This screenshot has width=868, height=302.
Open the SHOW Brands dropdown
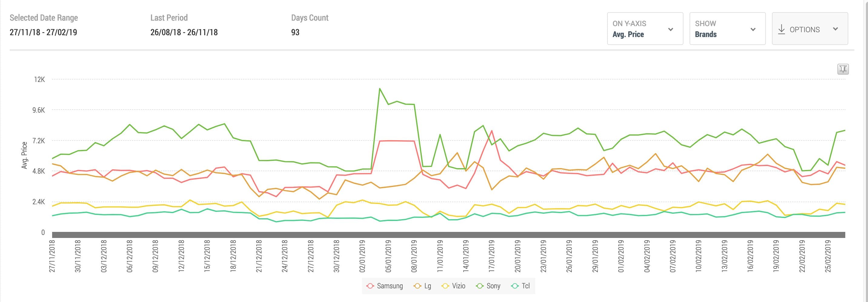coord(727,29)
